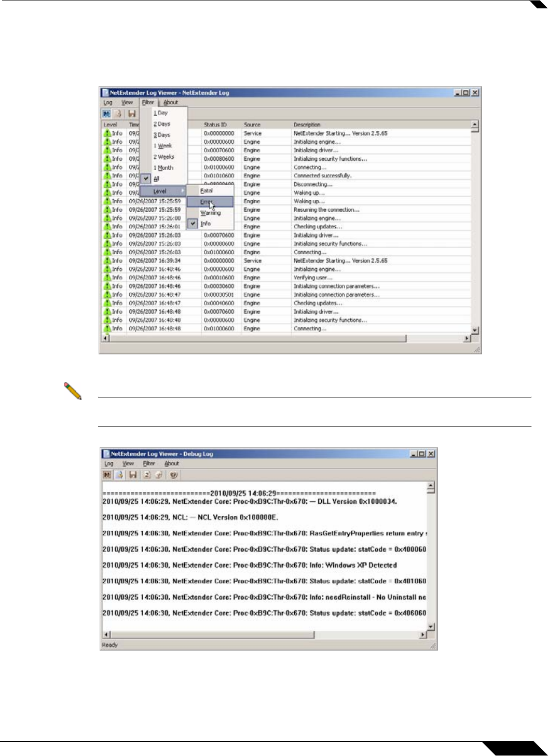Click debug line 'NCL Version 0x100000E'

coord(190,517)
